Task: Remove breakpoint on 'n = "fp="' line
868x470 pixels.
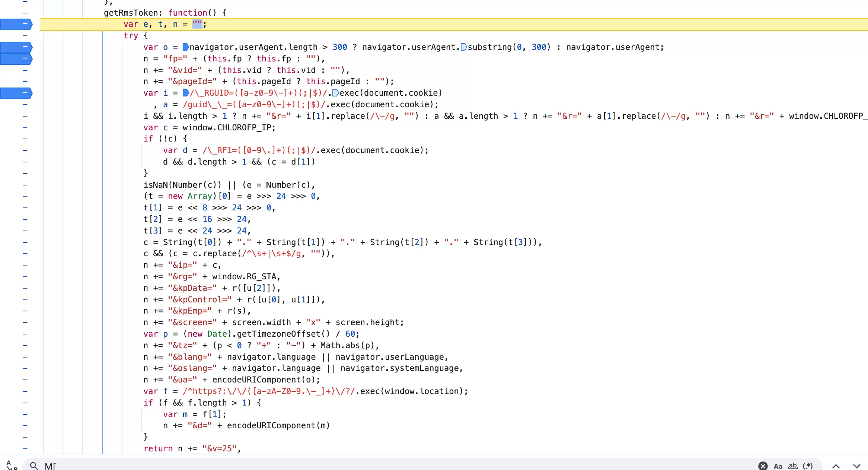Action: (16, 58)
